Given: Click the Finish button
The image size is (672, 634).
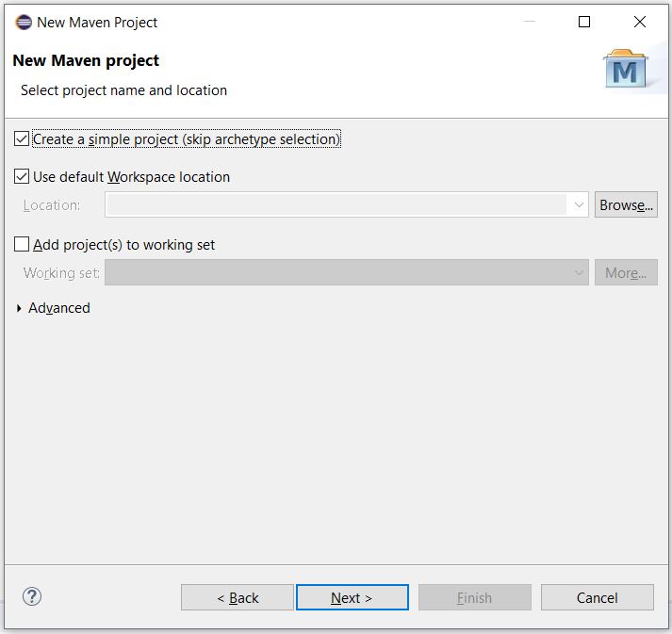Looking at the screenshot, I should [474, 597].
